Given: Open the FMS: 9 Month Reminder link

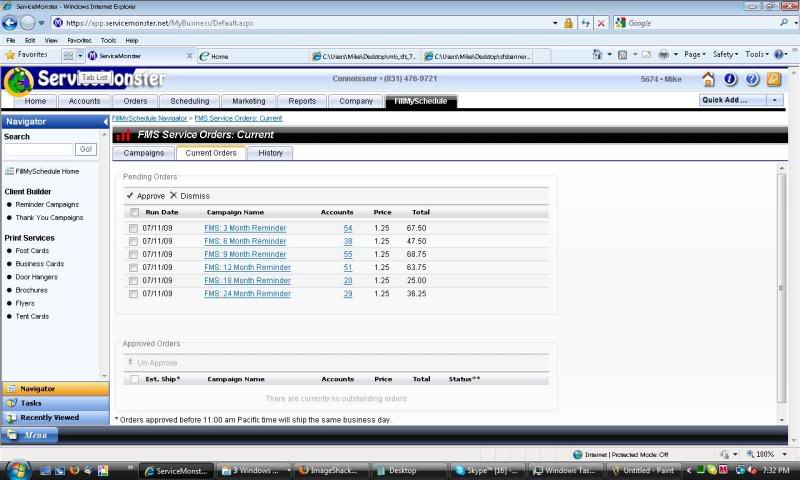Looking at the screenshot, I should point(245,255).
